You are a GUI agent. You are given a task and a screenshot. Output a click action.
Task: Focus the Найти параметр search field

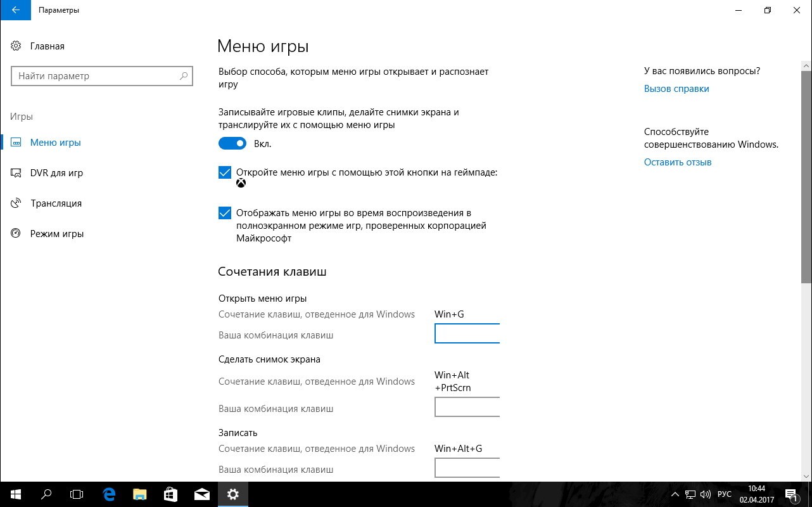102,76
